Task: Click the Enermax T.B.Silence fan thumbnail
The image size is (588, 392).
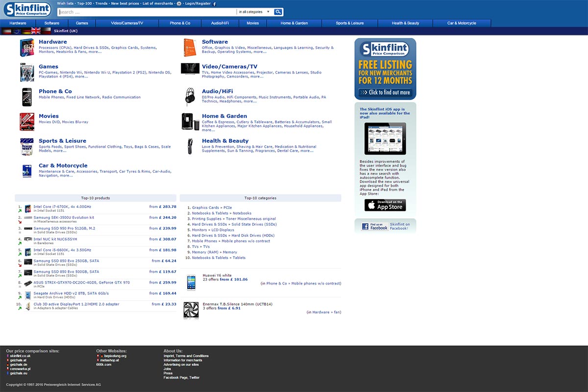Action: coord(191,311)
